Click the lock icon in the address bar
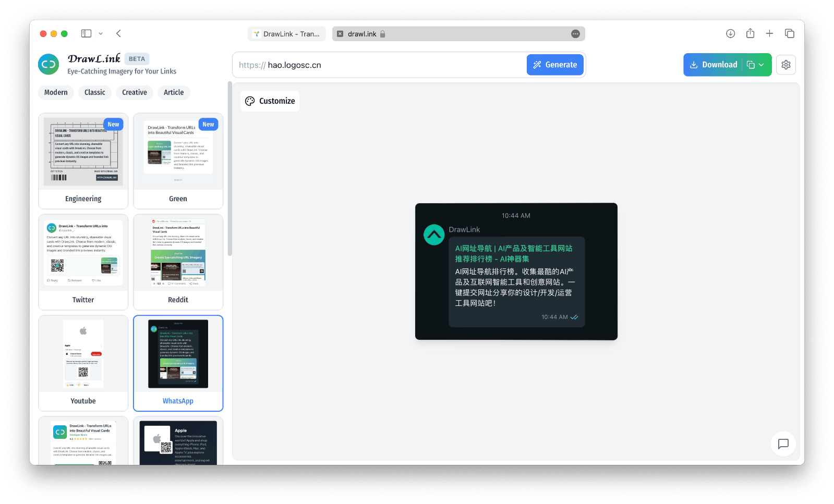 pyautogui.click(x=382, y=34)
